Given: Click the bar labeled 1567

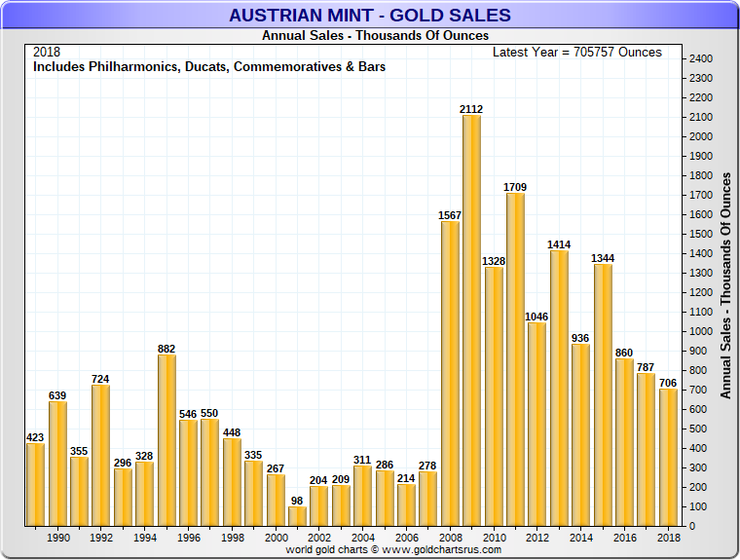Looking at the screenshot, I should click(450, 373).
